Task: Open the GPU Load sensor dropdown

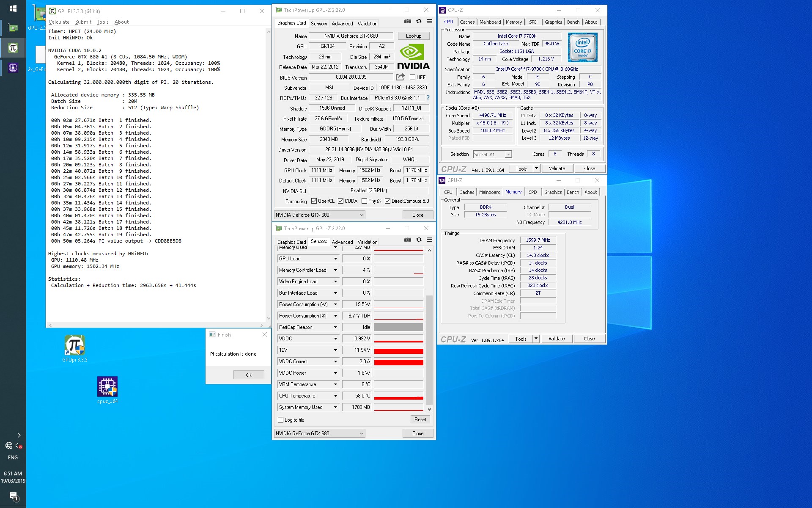Action: (335, 259)
